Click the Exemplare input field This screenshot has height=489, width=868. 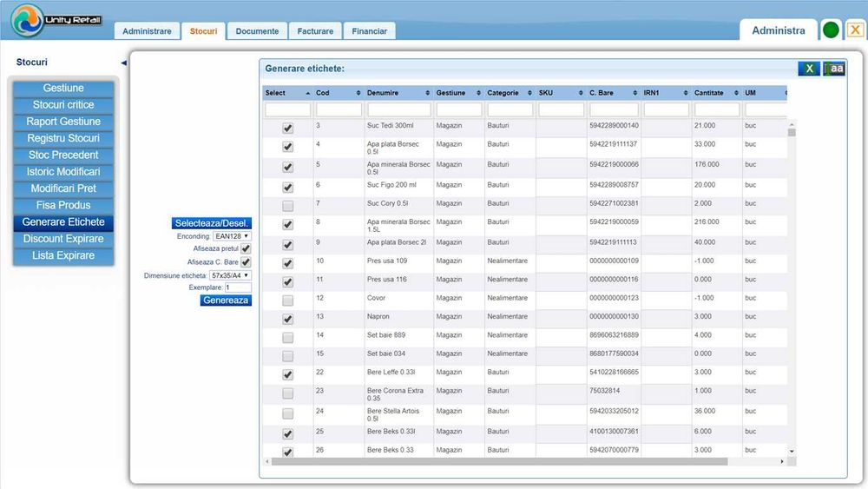(x=238, y=287)
